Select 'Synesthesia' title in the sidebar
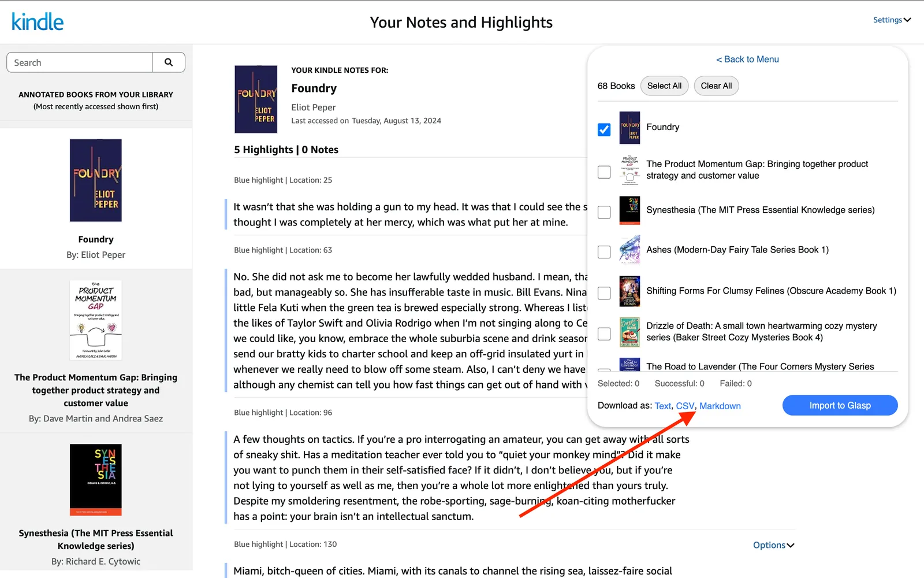The width and height of the screenshot is (924, 578). (96, 539)
